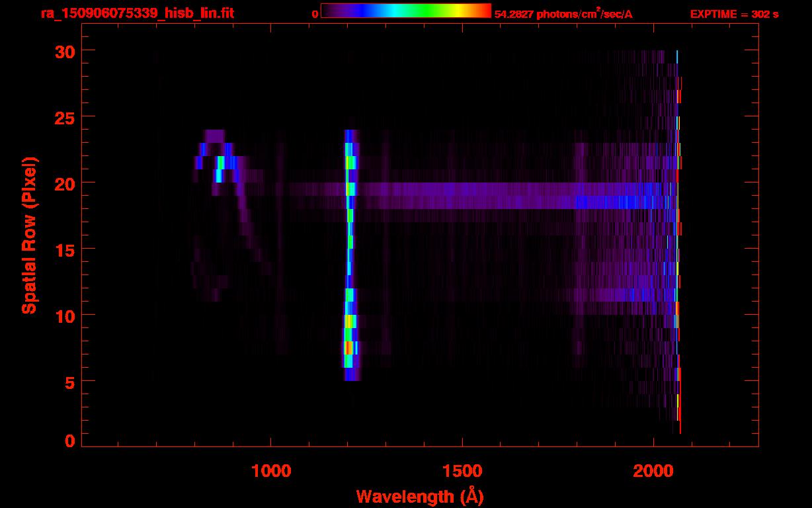Image resolution: width=812 pixels, height=508 pixels.
Task: Click the 1500 wavelength tick label
Action: tap(462, 471)
